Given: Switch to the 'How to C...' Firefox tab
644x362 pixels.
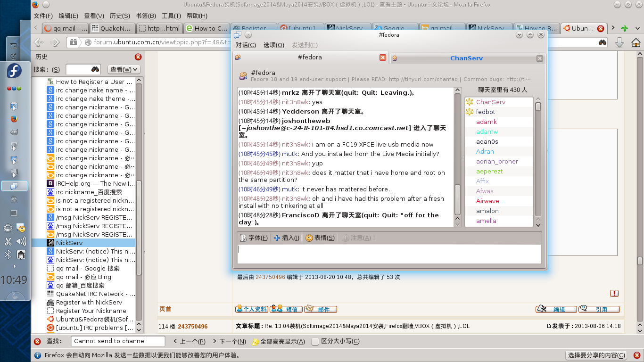Looking at the screenshot, I should tap(206, 28).
